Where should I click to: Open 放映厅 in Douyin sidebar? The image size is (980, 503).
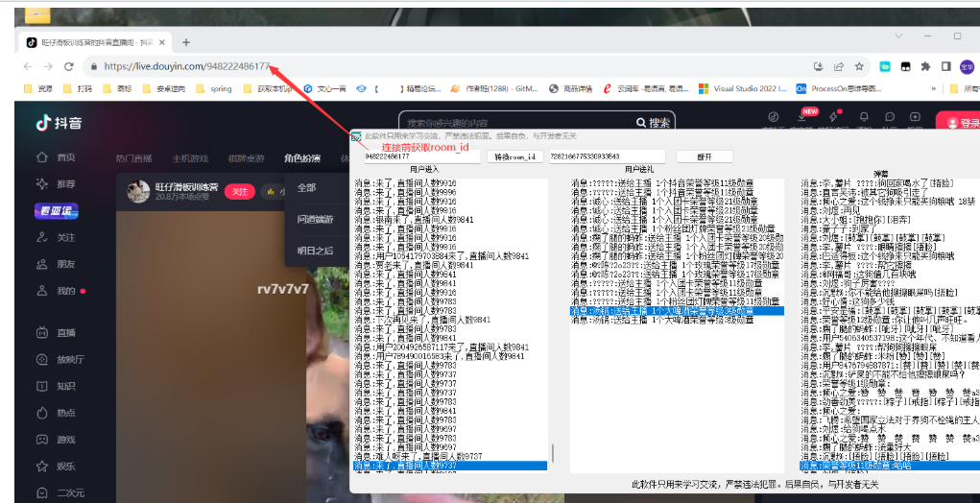point(60,359)
